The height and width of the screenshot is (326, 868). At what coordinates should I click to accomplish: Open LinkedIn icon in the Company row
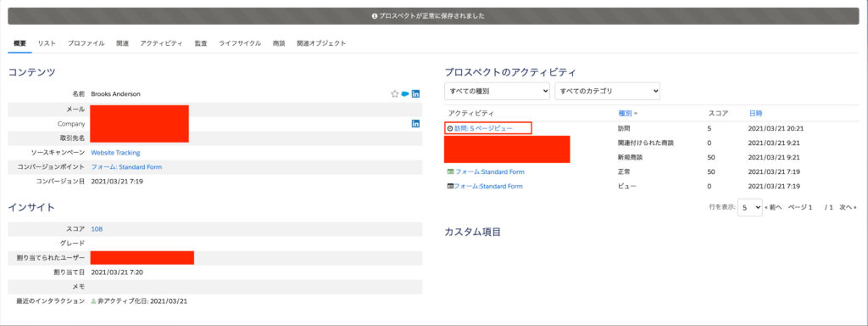click(x=415, y=123)
